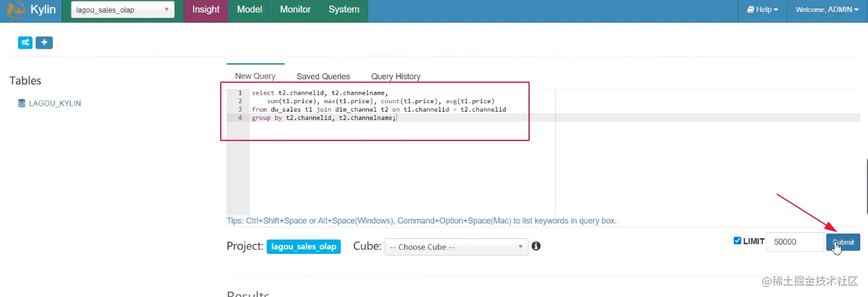Click the Help book icon
868x297 pixels.
(x=750, y=10)
